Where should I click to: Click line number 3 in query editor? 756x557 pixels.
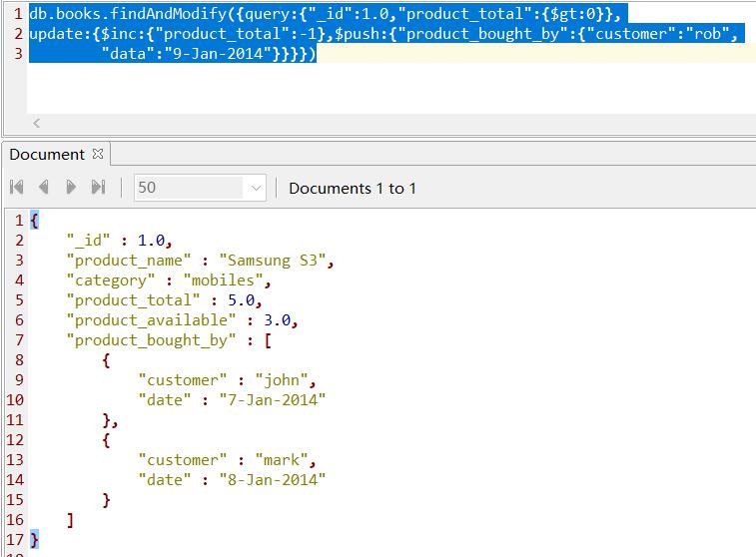pyautogui.click(x=18, y=53)
